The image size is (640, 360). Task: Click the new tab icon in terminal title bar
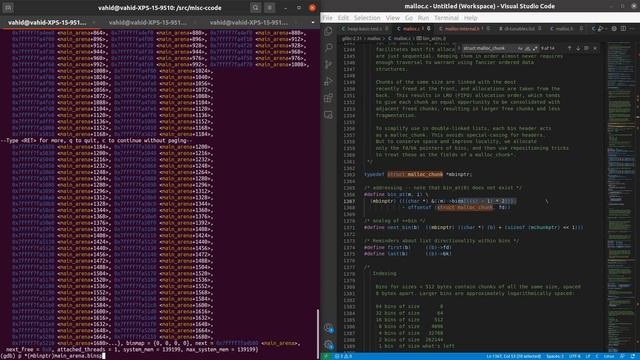(x=8, y=7)
